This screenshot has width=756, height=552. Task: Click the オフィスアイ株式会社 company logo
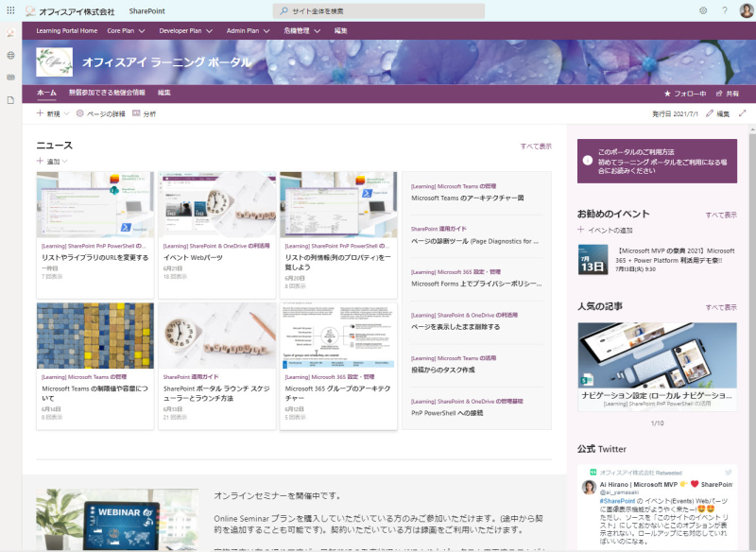coord(70,11)
